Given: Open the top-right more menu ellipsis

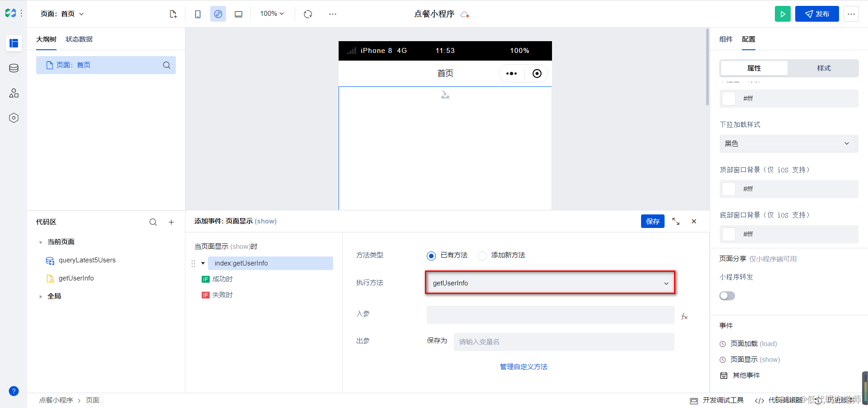Looking at the screenshot, I should pos(851,14).
